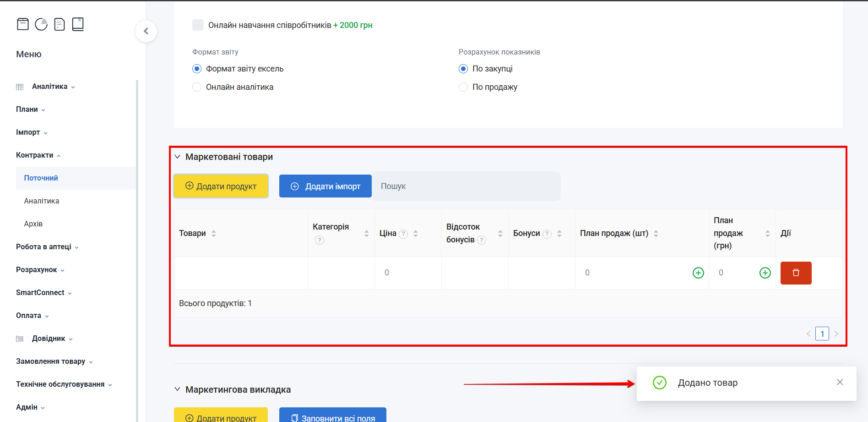Viewport: 868px width, 422px height.
Task: Click green plus in План продаж (шт) cell
Action: [698, 273]
